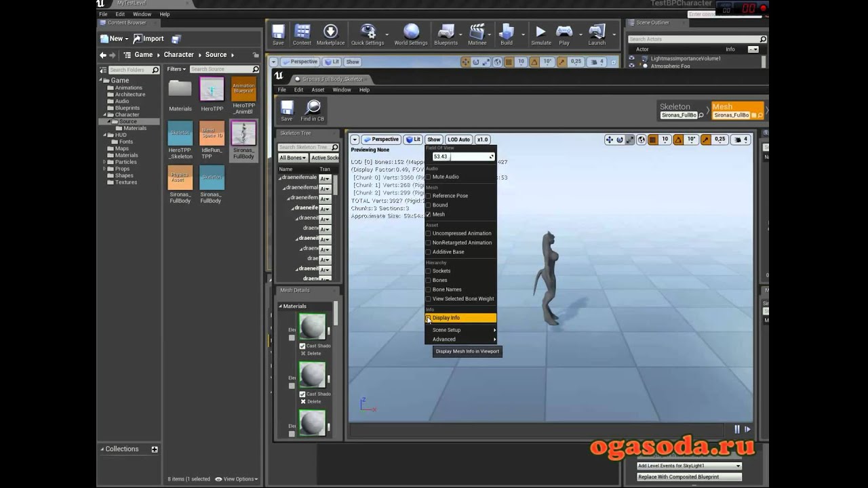Enable View Selected Bone Weight checkbox
The width and height of the screenshot is (868, 488).
428,299
